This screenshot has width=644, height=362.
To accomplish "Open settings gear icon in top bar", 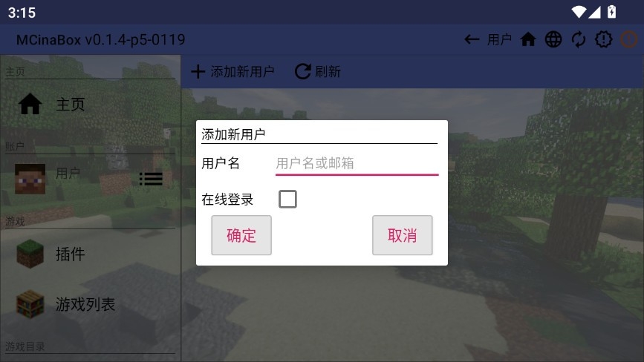I will (603, 40).
